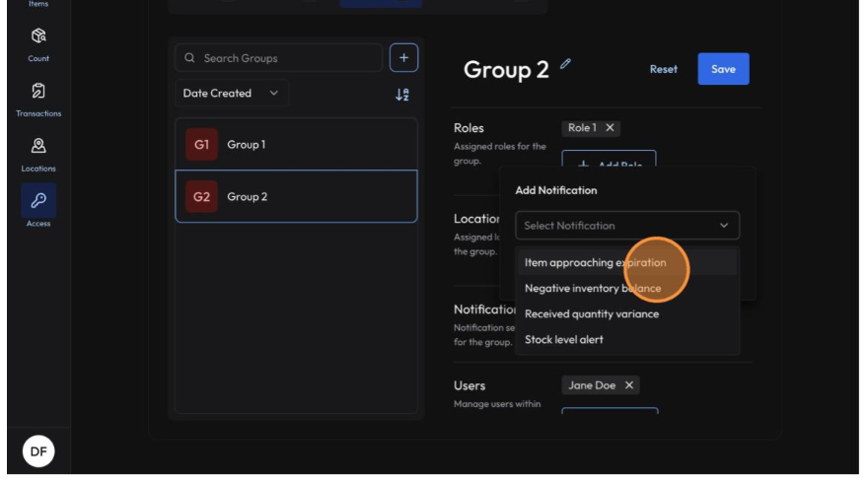This screenshot has width=868, height=480.
Task: Click the Reset link
Action: point(663,69)
